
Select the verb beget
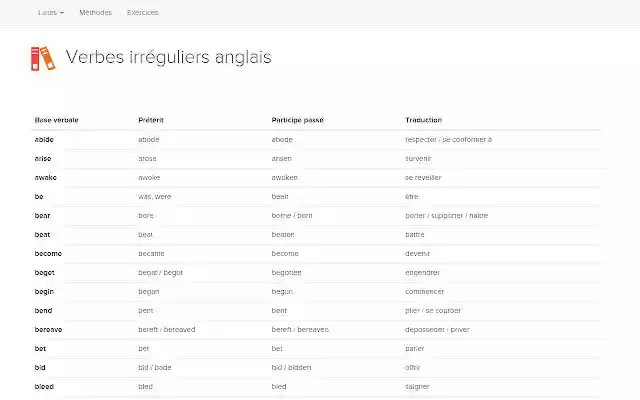click(46, 272)
